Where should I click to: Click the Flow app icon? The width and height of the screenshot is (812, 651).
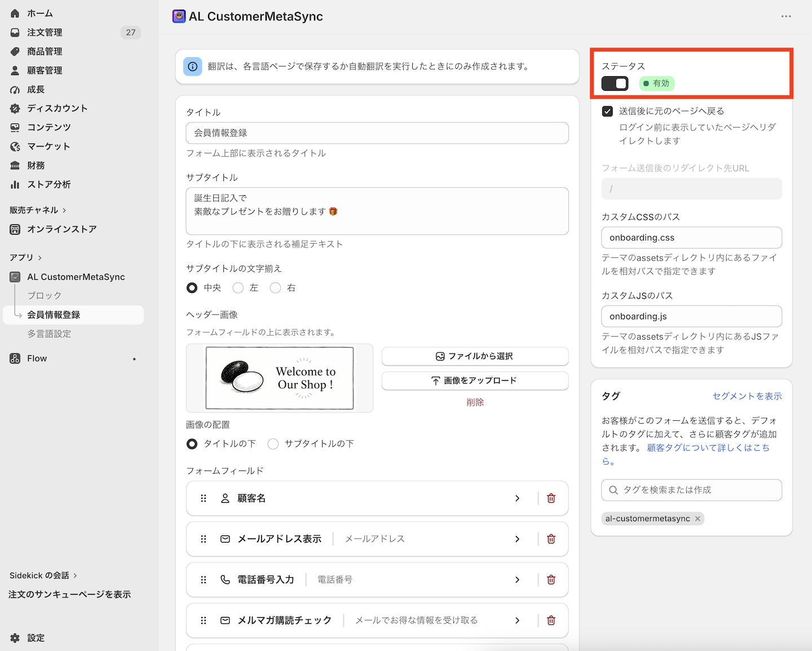(x=15, y=358)
